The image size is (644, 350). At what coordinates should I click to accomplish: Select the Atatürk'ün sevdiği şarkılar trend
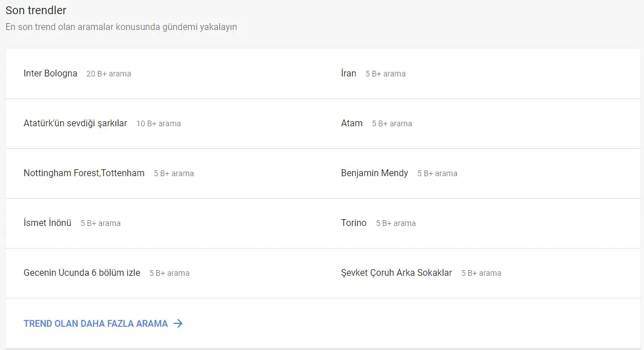[75, 123]
